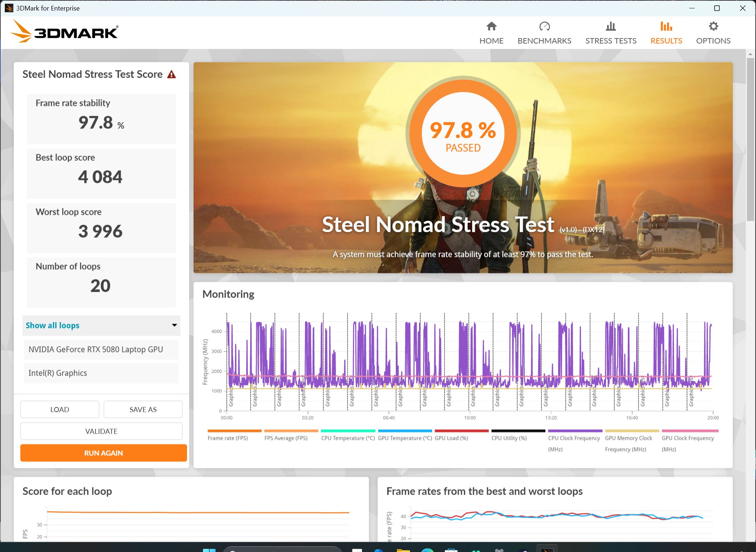Go to the Home icon

coord(491,26)
